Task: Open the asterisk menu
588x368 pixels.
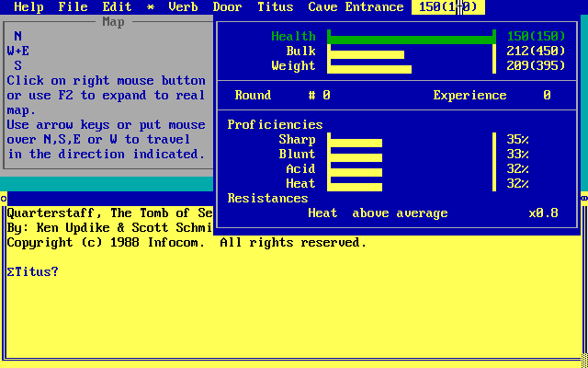Action: click(x=151, y=7)
